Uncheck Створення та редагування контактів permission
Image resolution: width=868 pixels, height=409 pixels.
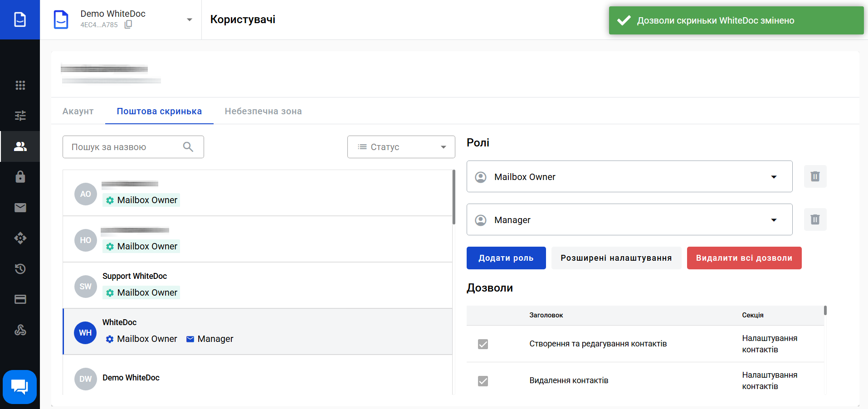tap(483, 344)
